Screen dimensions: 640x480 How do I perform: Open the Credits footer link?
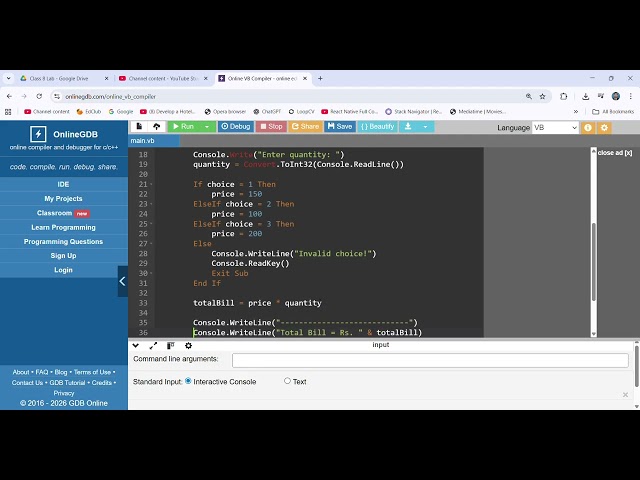click(x=102, y=383)
